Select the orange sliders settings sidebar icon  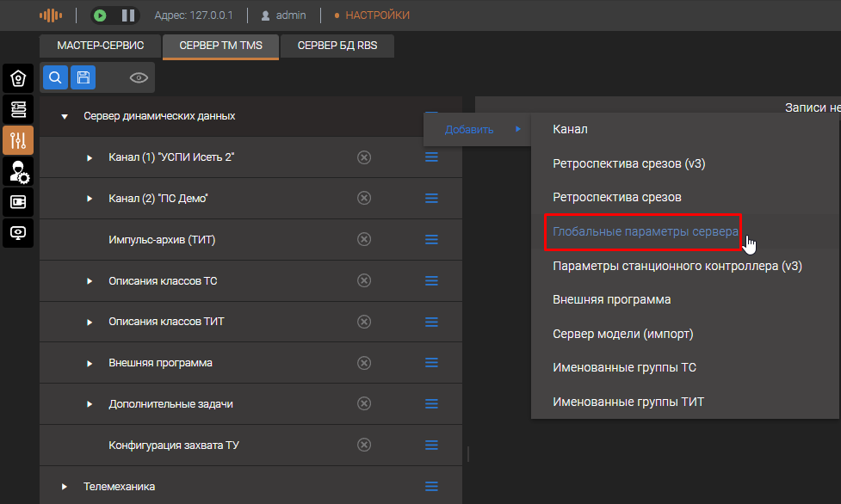coord(18,140)
